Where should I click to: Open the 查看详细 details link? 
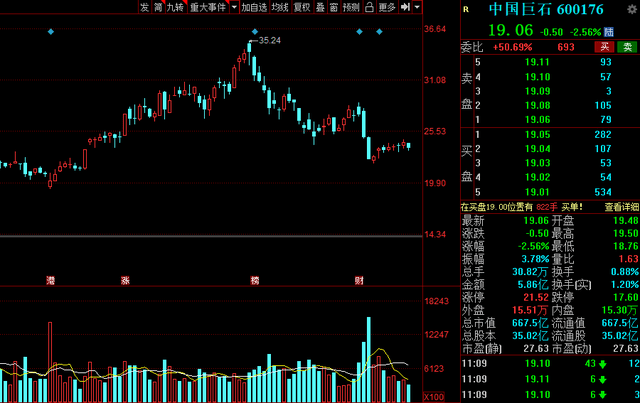click(622, 207)
